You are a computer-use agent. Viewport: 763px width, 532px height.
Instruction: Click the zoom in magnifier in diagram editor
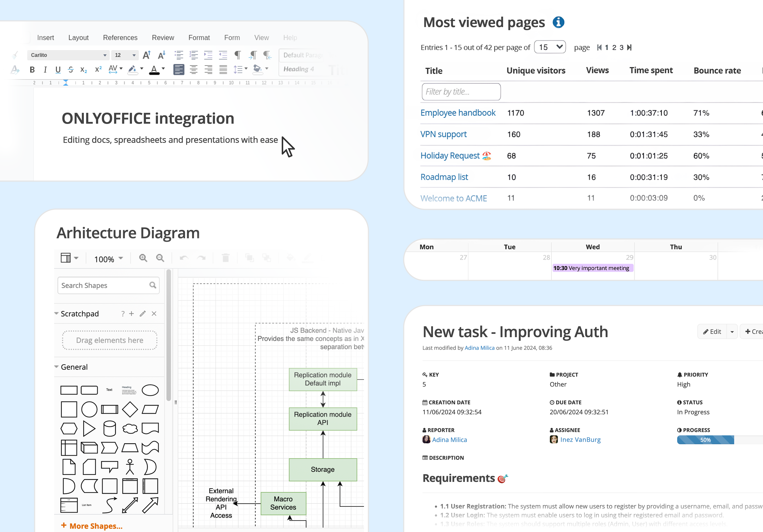point(143,258)
